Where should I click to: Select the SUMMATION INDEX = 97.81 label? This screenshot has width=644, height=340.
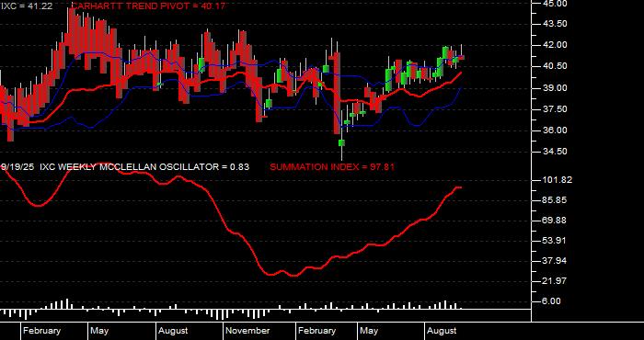pyautogui.click(x=332, y=167)
